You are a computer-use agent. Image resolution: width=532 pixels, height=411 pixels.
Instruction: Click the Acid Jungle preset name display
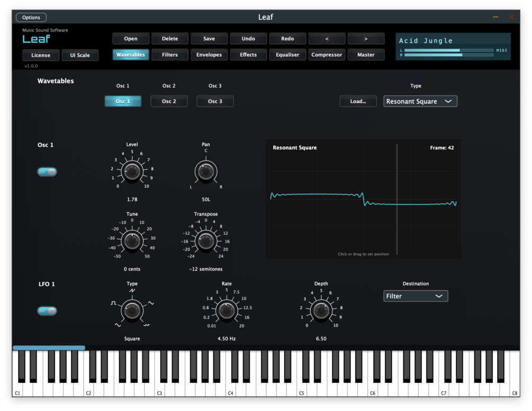[x=426, y=41]
